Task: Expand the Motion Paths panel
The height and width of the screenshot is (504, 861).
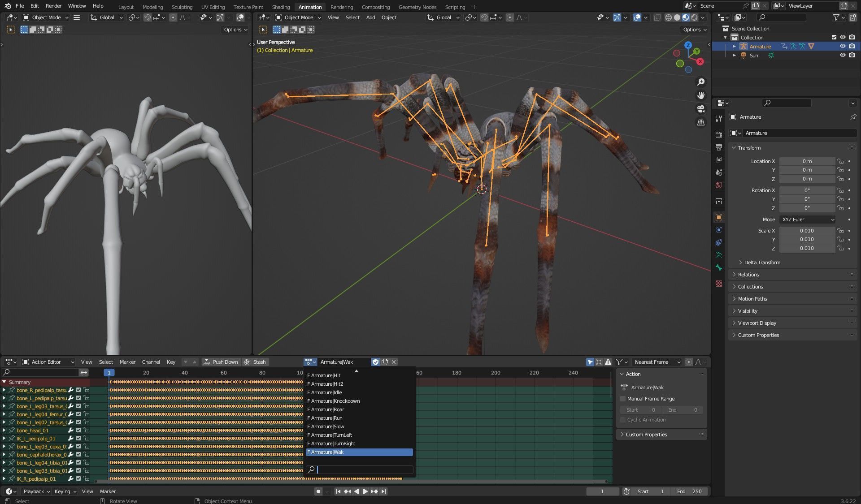Action: pyautogui.click(x=793, y=299)
